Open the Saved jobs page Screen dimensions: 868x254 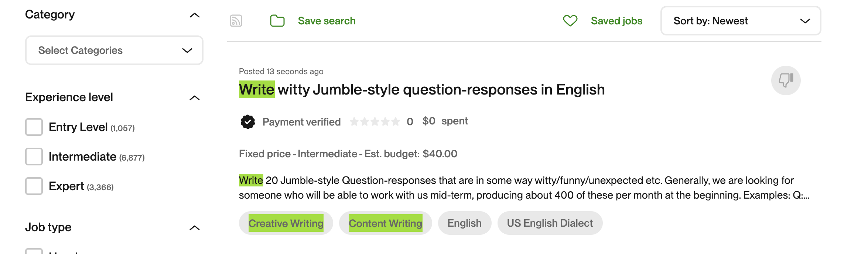pos(616,21)
